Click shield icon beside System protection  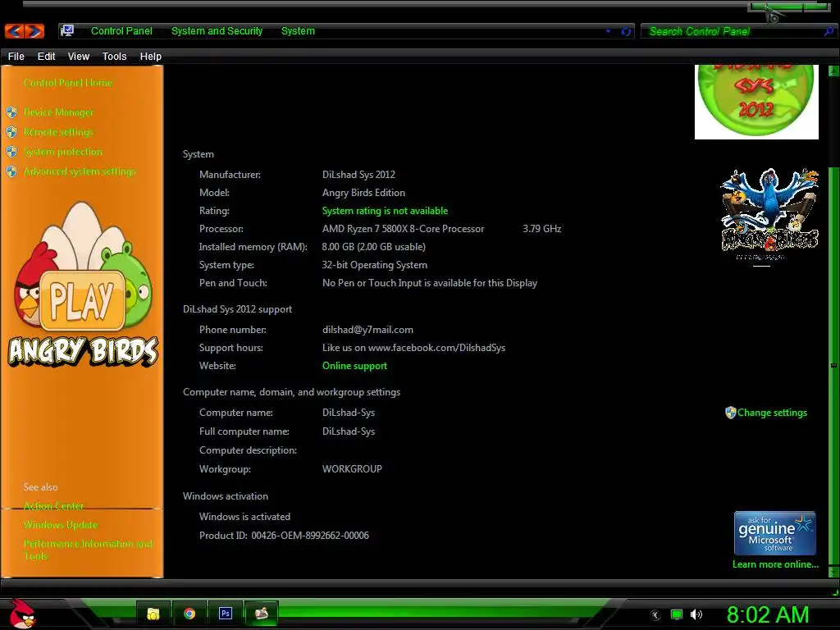[11, 152]
